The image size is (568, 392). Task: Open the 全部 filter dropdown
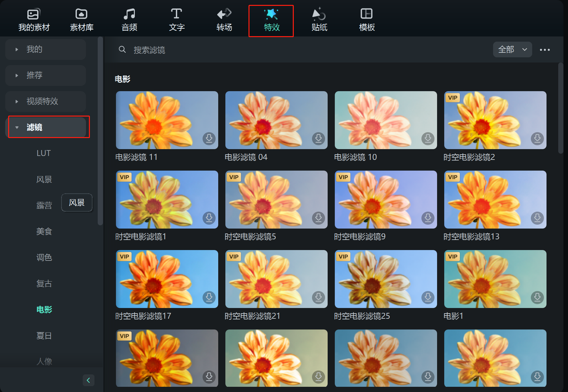click(x=512, y=49)
